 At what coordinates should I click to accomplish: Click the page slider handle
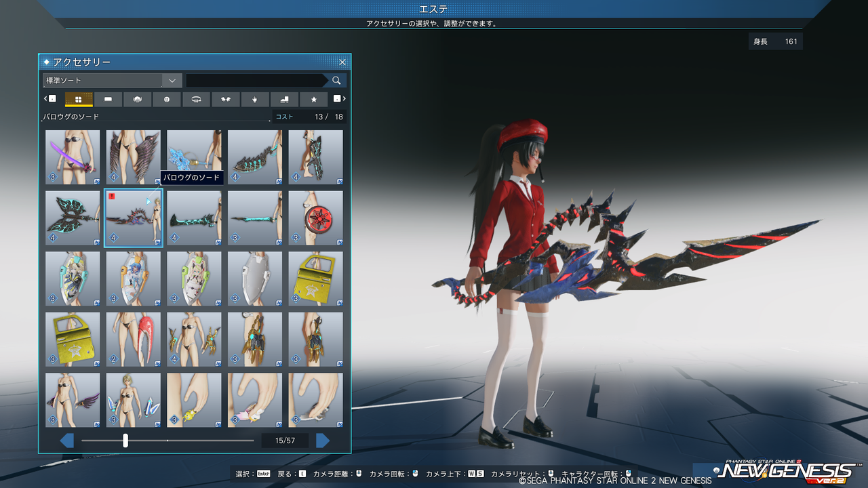(x=125, y=441)
